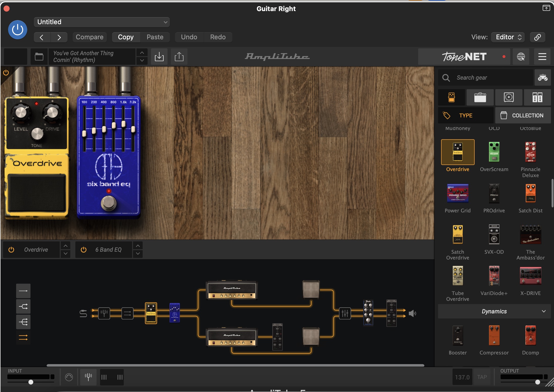Screen dimensions: 554x392
Task: Switch to the TYPE tab
Action: 466,115
